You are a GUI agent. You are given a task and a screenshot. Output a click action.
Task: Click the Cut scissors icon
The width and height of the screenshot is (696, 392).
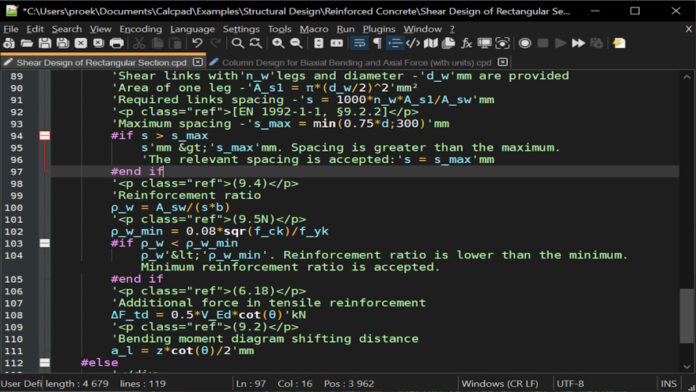[x=139, y=43]
